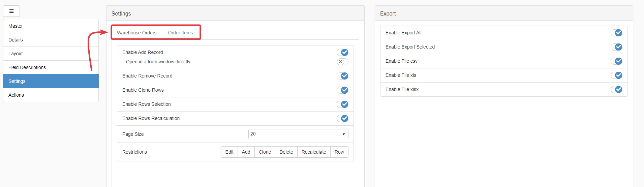Image resolution: width=644 pixels, height=187 pixels.
Task: Toggle Enable File xls switch
Action: [x=616, y=75]
